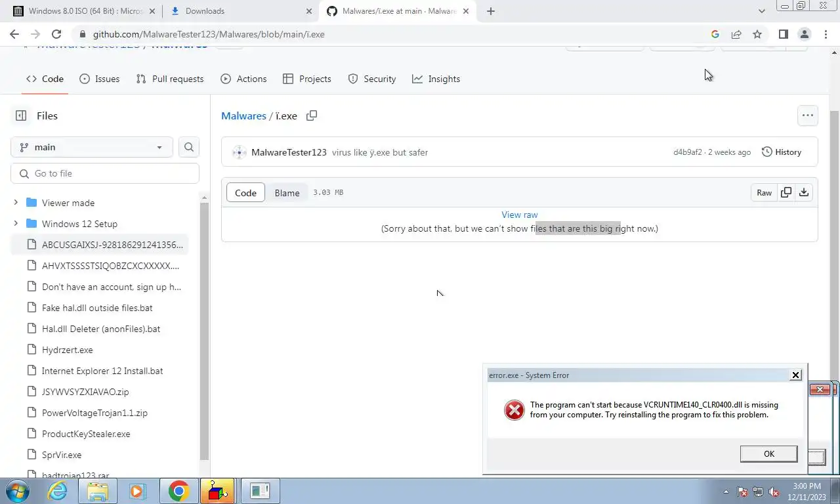
Task: Open MalwareTester123 author link
Action: pyautogui.click(x=289, y=152)
